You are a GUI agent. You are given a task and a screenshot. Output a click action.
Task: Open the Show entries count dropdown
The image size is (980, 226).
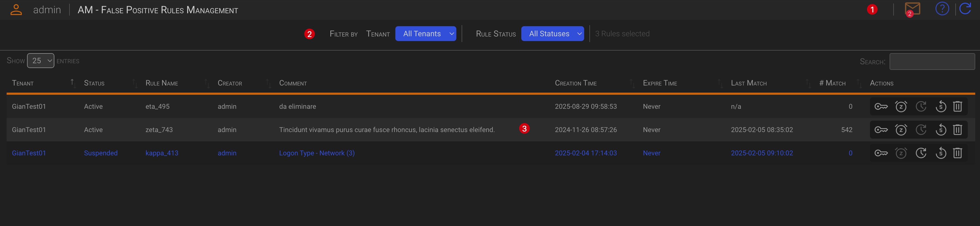(x=40, y=61)
